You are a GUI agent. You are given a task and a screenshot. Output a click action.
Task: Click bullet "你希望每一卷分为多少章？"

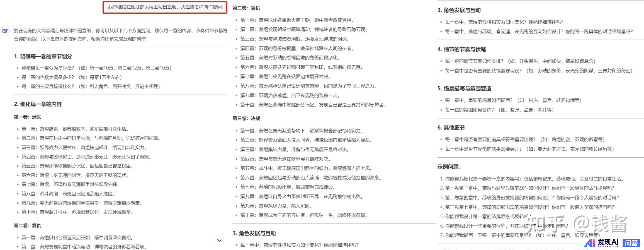click(96, 68)
